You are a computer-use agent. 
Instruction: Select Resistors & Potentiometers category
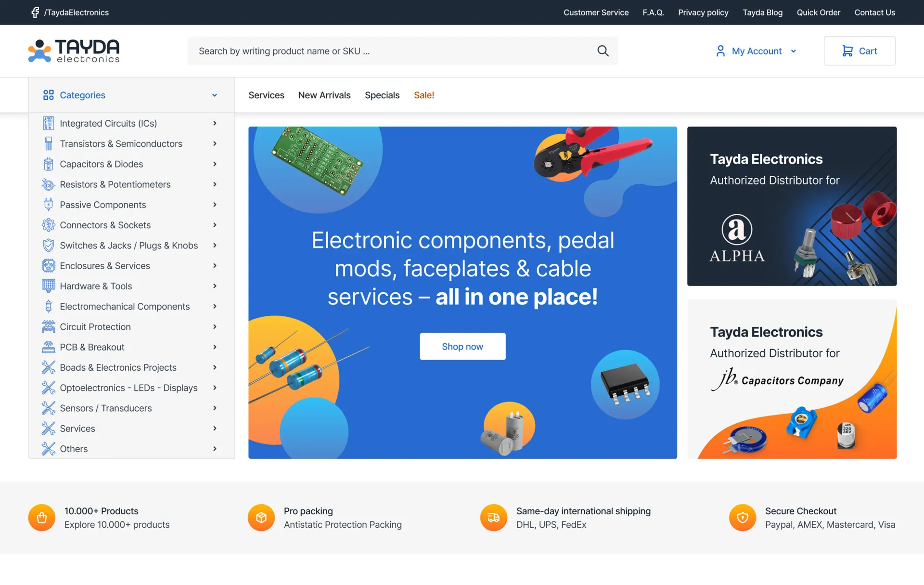coord(115,184)
